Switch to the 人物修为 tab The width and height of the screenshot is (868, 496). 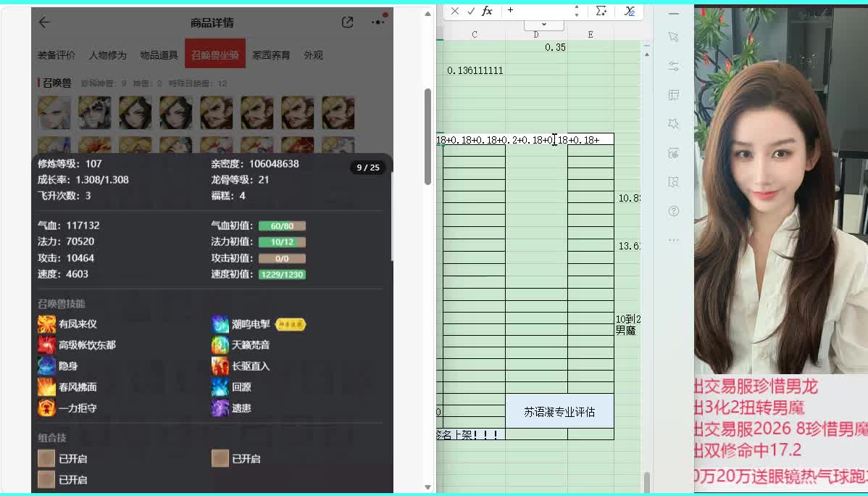pos(107,55)
